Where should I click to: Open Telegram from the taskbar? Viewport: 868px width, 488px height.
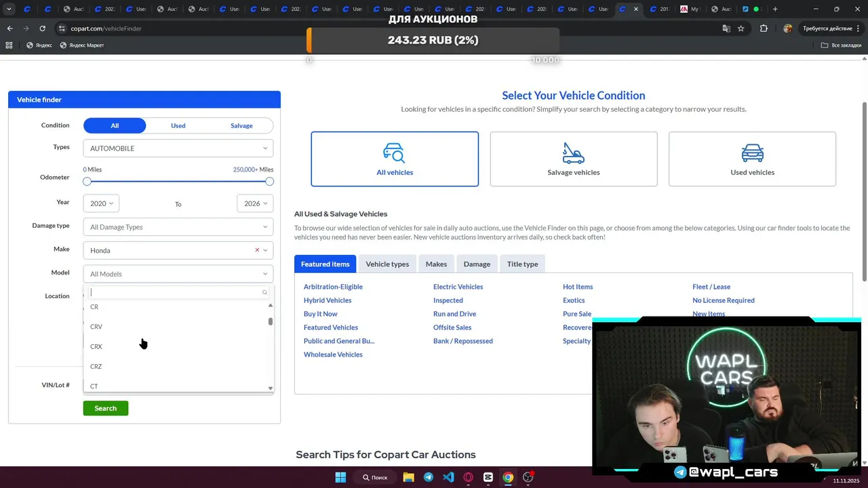click(429, 477)
